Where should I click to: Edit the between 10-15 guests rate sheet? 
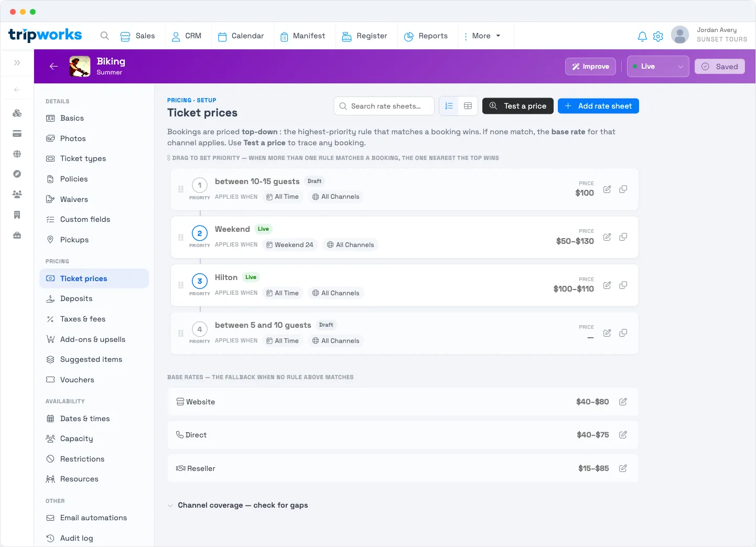[x=607, y=189]
